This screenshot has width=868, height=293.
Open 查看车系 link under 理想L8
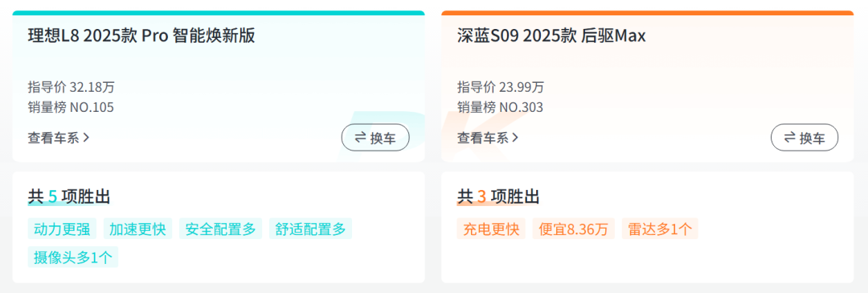(x=59, y=138)
